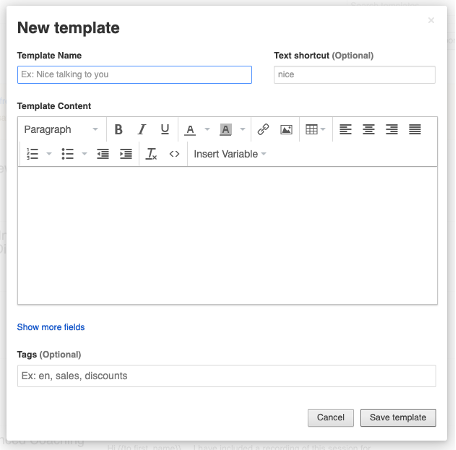456x450 pixels.
Task: Increase indent of the paragraph
Action: [x=126, y=154]
